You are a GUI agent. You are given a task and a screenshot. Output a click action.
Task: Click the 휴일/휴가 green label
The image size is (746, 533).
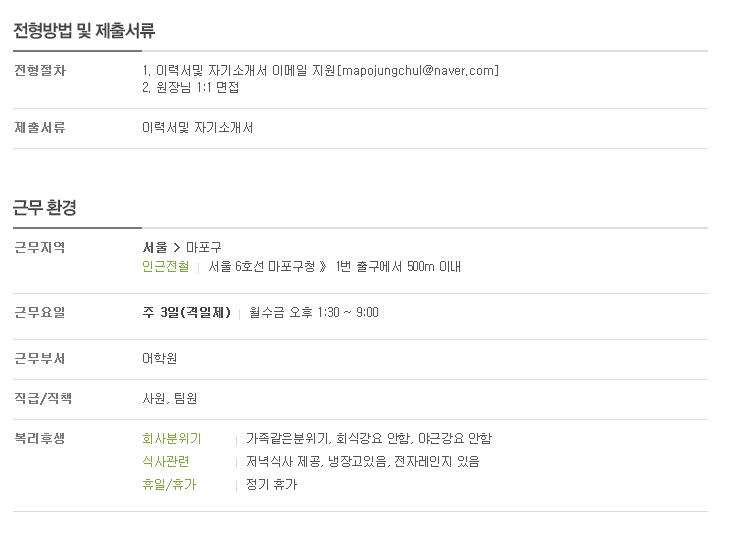(169, 485)
